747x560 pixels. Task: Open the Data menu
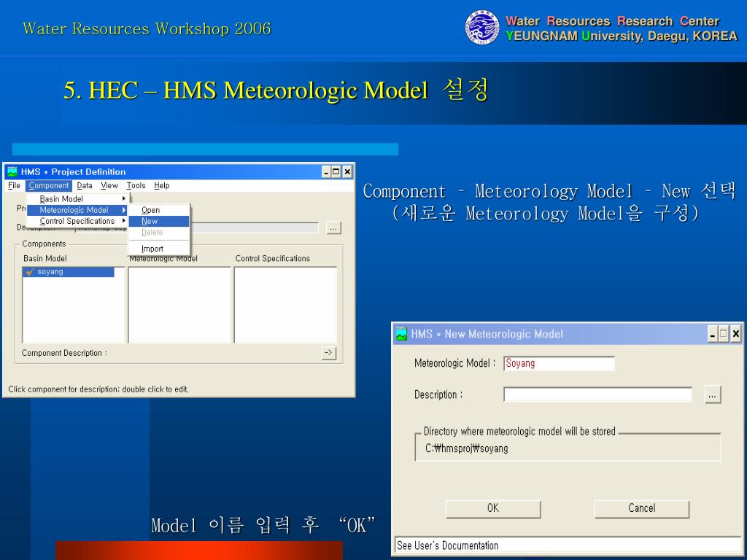(x=85, y=186)
